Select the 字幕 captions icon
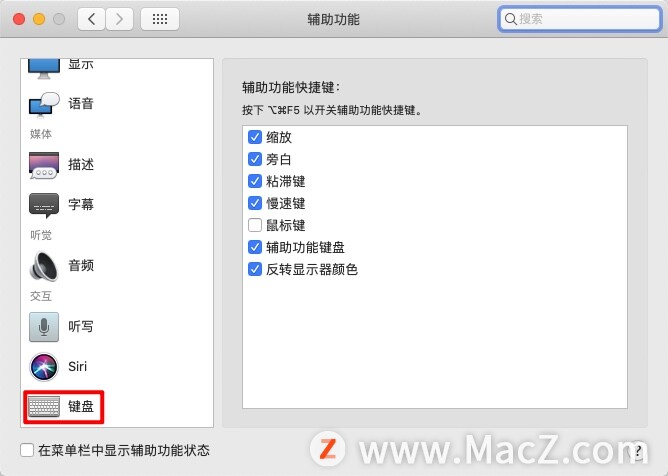 pos(44,205)
